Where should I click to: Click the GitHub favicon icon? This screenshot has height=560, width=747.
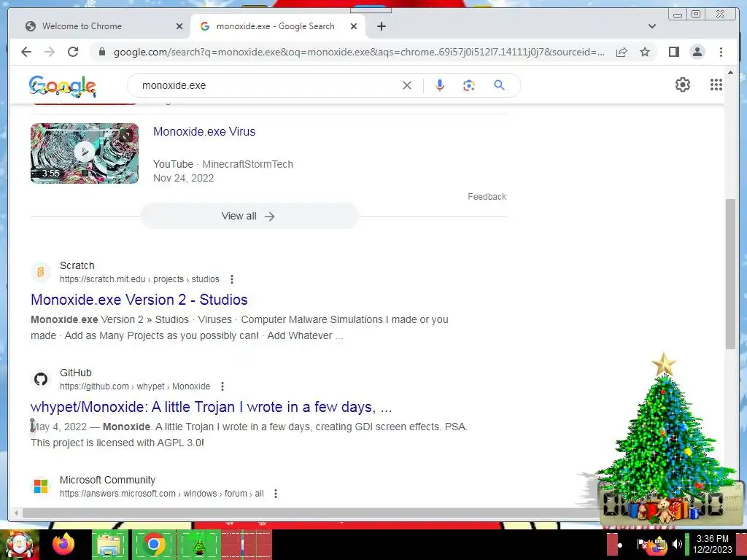point(41,379)
